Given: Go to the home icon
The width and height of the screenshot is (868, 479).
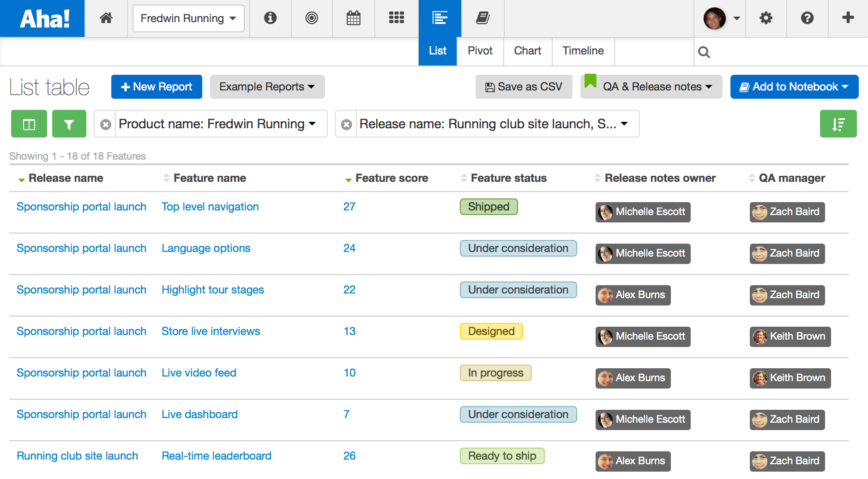Looking at the screenshot, I should point(106,18).
